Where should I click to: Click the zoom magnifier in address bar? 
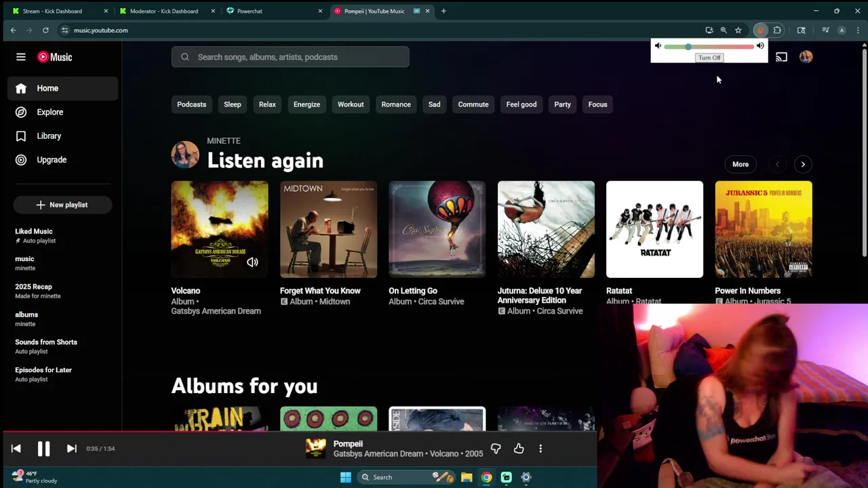pos(724,30)
